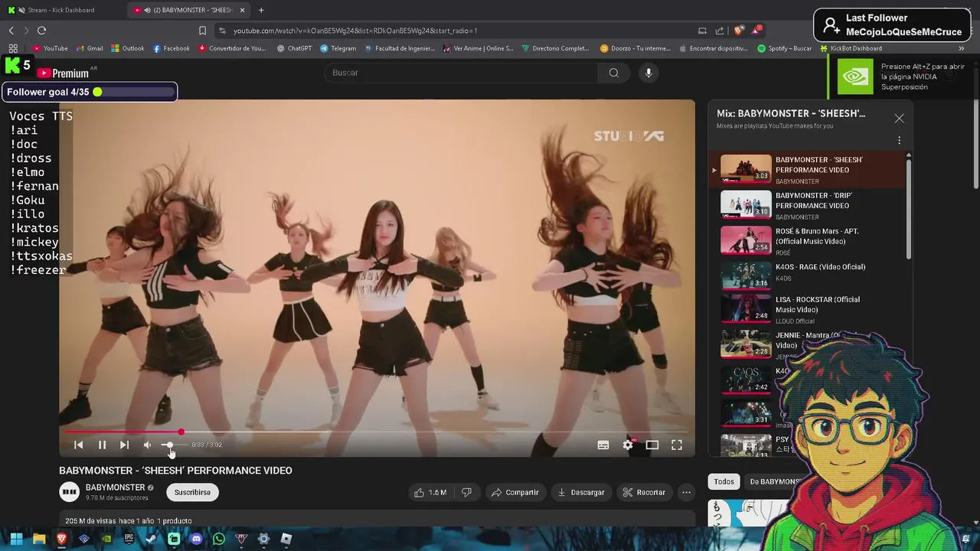The width and height of the screenshot is (980, 551).
Task: Open the ChatGPT bookmark
Action: click(x=294, y=48)
